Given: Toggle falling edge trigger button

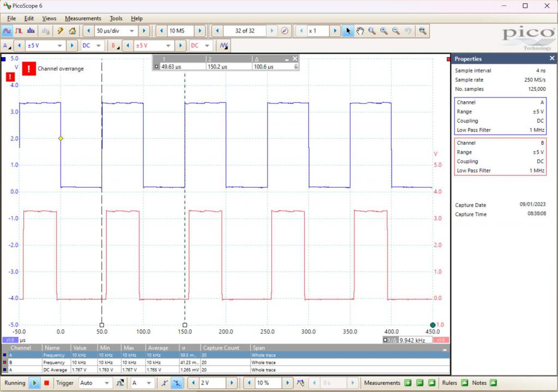Looking at the screenshot, I should pyautogui.click(x=177, y=383).
